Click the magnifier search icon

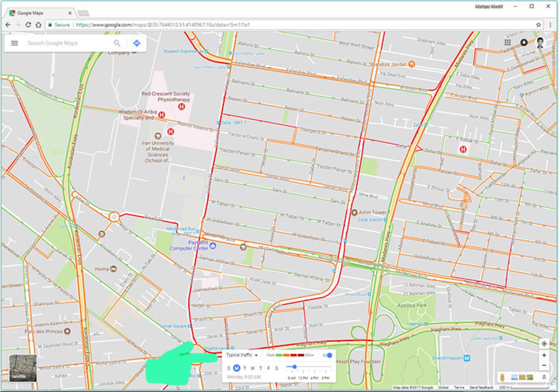(x=117, y=43)
